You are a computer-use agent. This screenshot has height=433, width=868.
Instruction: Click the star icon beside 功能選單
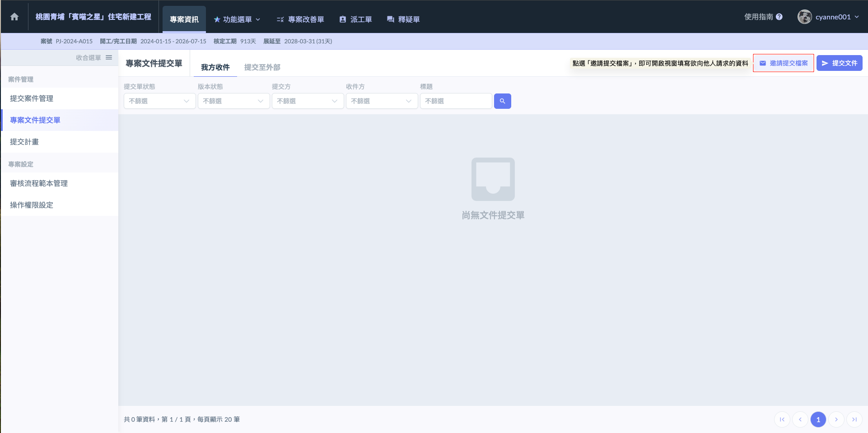click(x=217, y=19)
